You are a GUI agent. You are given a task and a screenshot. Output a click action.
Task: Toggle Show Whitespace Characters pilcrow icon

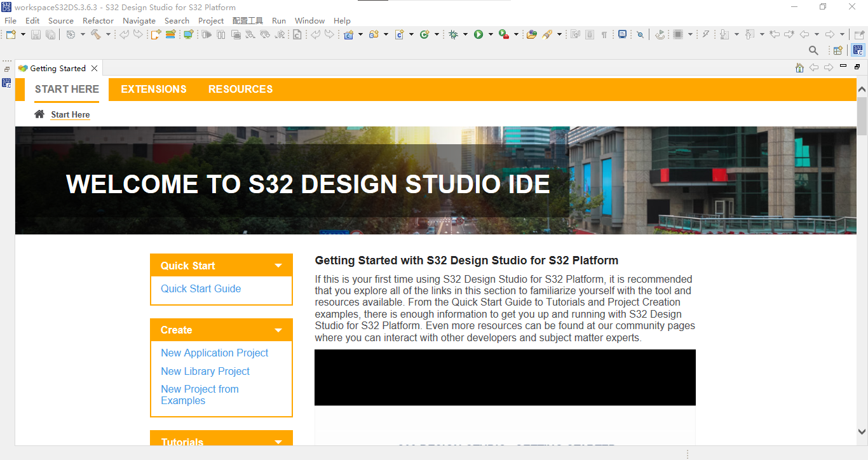604,34
